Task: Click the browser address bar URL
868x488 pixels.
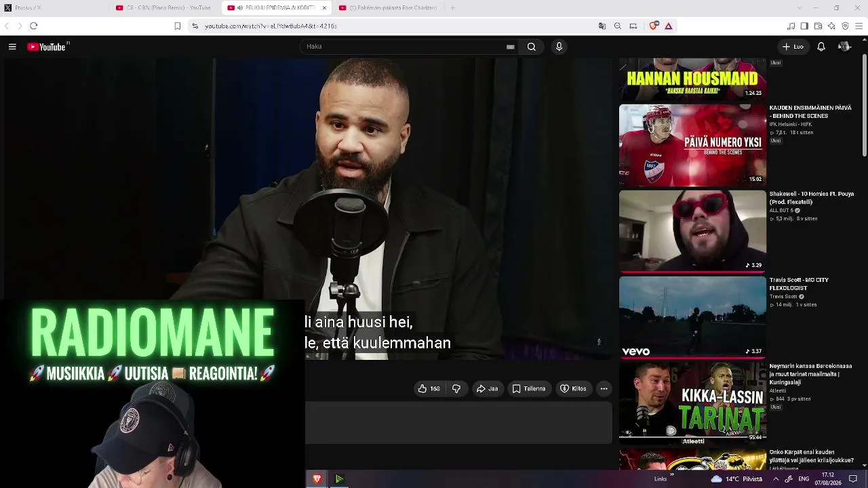Action: point(271,26)
